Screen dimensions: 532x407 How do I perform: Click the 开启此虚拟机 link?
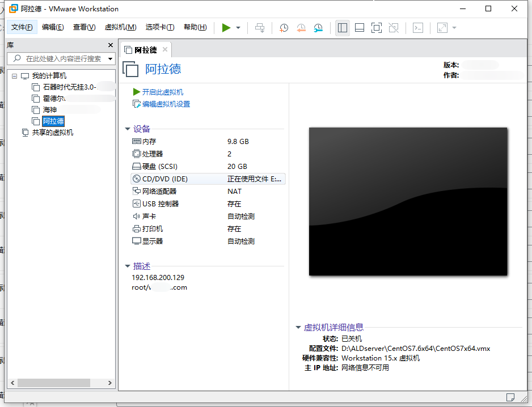coord(163,92)
